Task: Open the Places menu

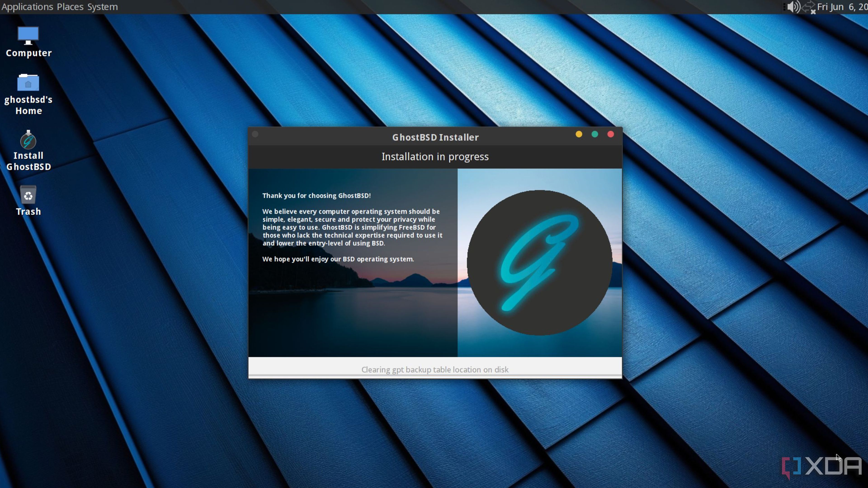Action: point(70,7)
